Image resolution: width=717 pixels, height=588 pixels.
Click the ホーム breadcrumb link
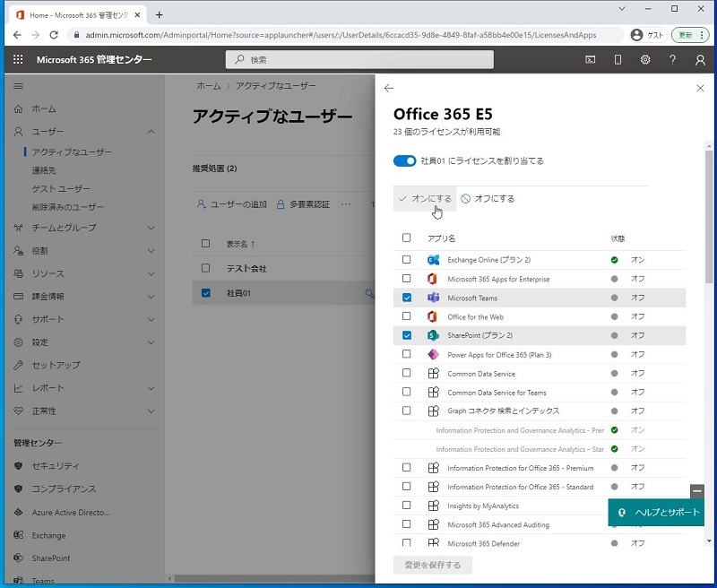pyautogui.click(x=209, y=85)
